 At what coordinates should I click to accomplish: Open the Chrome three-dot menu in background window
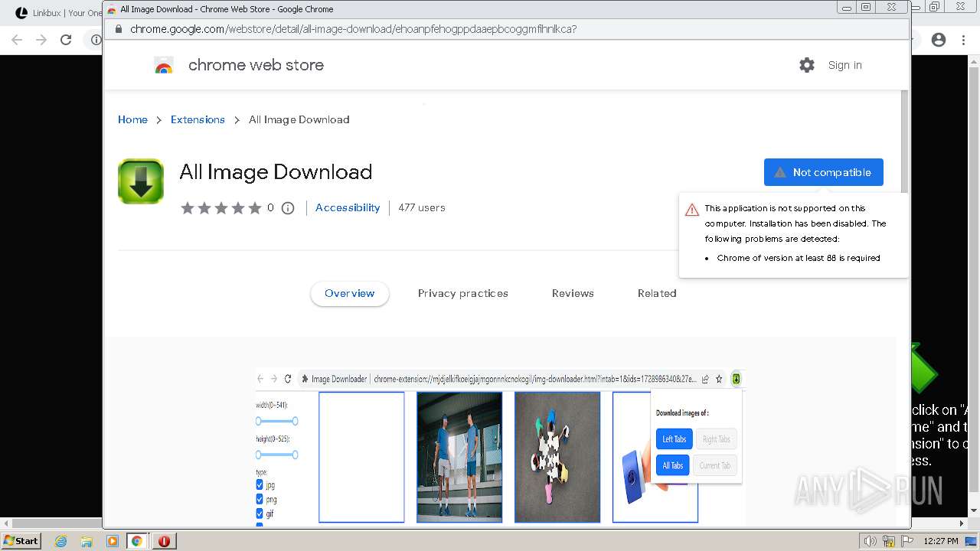[962, 40]
